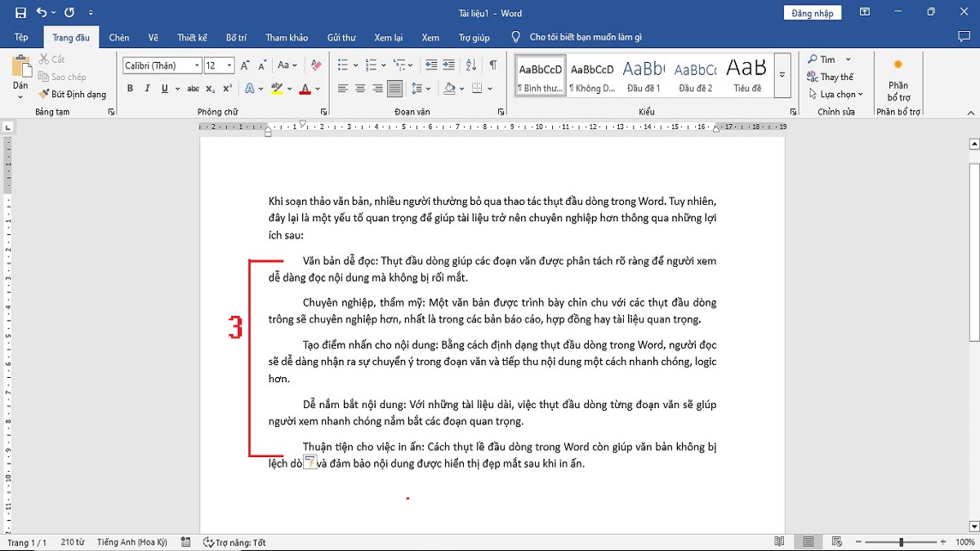Screen dimensions: 980x551
Task: Apply the yellow text highlight color
Action: [278, 88]
